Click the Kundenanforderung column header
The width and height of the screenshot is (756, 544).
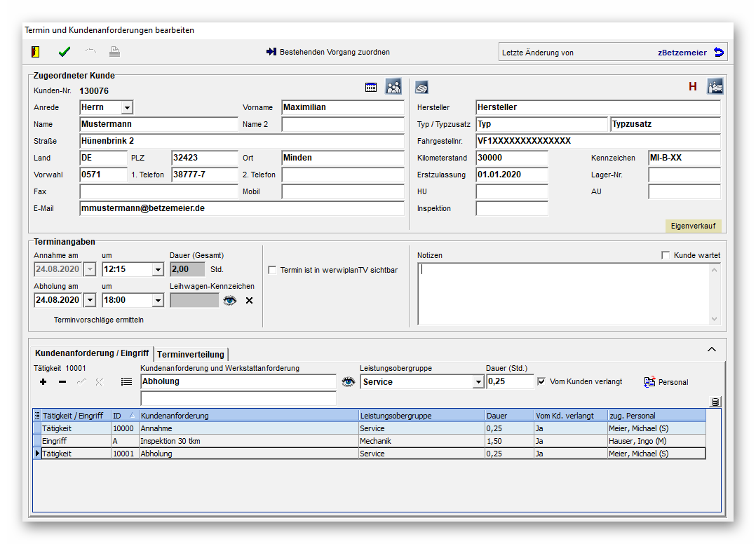click(x=249, y=415)
